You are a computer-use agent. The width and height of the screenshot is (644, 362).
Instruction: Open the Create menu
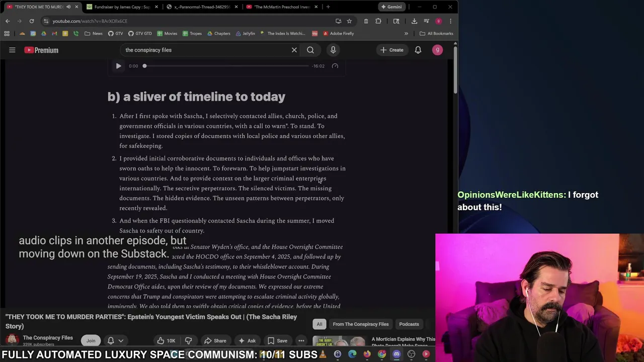[392, 50]
